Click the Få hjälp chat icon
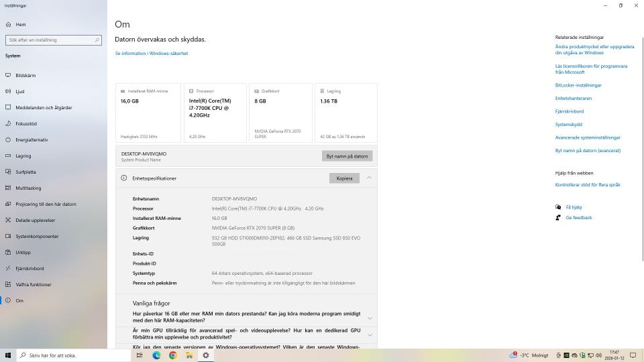Viewport: 644px width, 362px height. coord(558,207)
